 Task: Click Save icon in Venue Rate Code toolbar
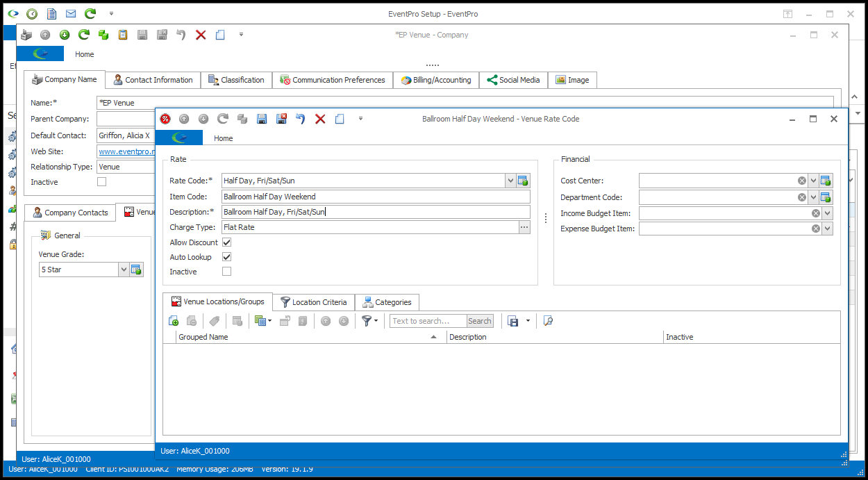coord(262,119)
